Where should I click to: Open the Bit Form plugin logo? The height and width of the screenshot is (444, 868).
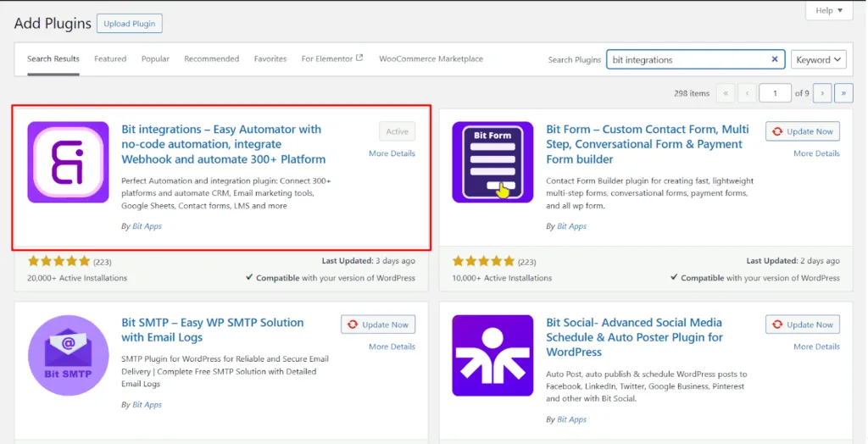(x=492, y=162)
